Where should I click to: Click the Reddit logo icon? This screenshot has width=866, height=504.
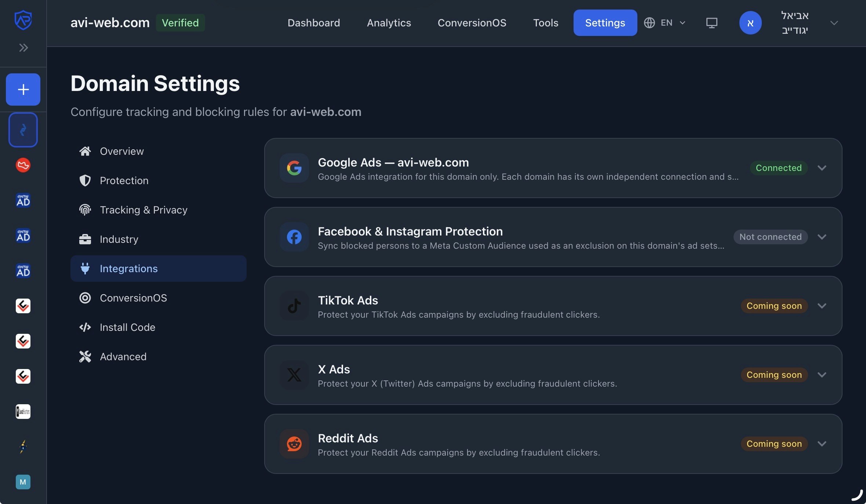coord(294,444)
